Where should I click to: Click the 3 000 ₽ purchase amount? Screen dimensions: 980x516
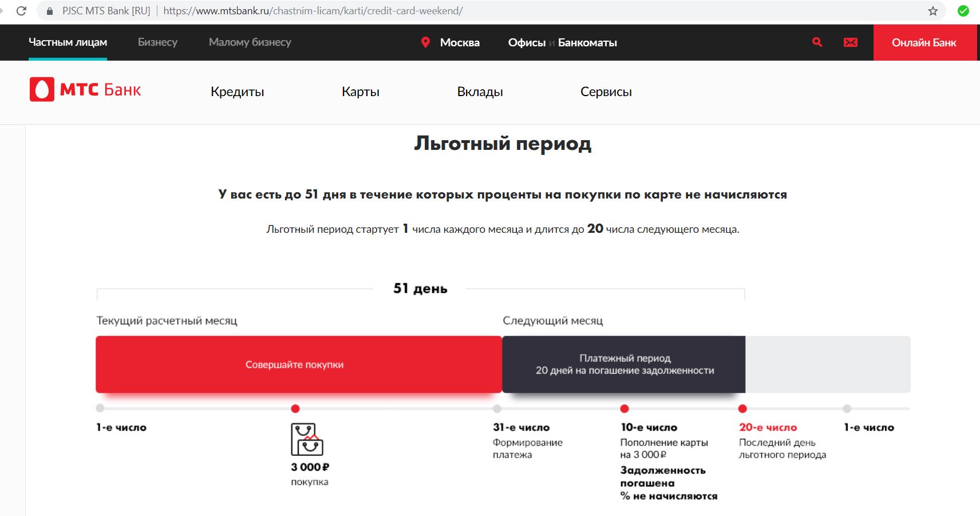(310, 467)
